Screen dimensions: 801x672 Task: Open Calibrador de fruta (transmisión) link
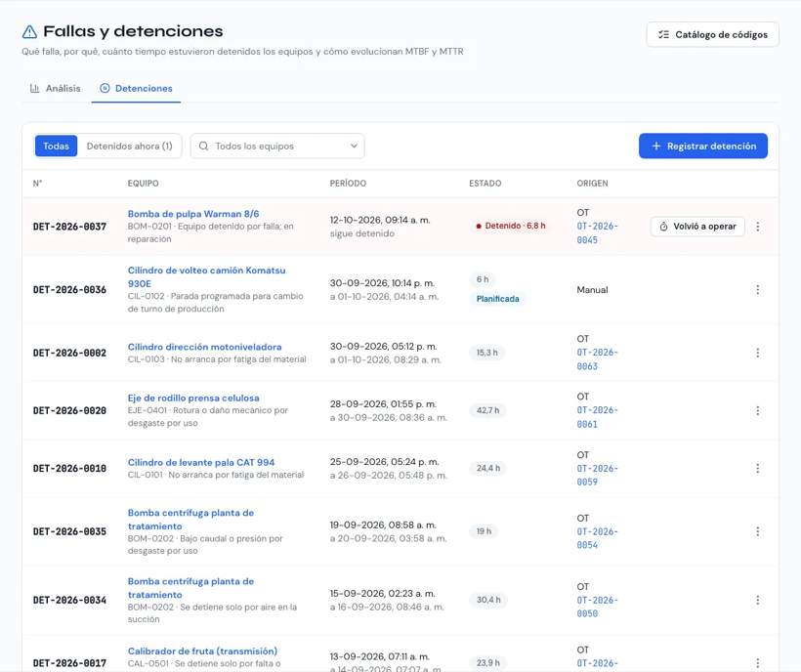(202, 651)
